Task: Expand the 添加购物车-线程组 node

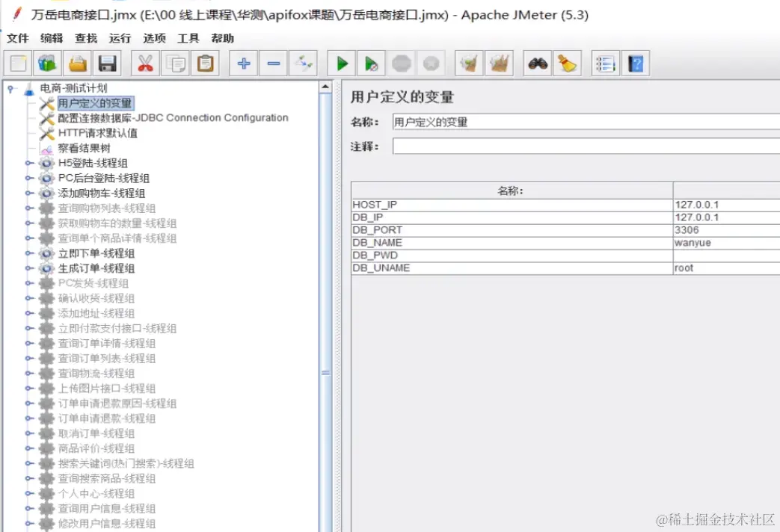Action: tap(29, 193)
